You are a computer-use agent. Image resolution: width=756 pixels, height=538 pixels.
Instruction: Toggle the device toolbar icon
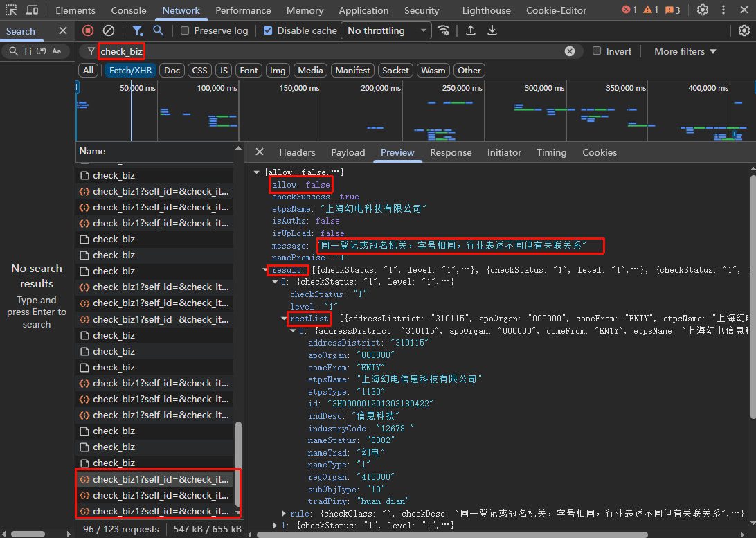coord(32,10)
